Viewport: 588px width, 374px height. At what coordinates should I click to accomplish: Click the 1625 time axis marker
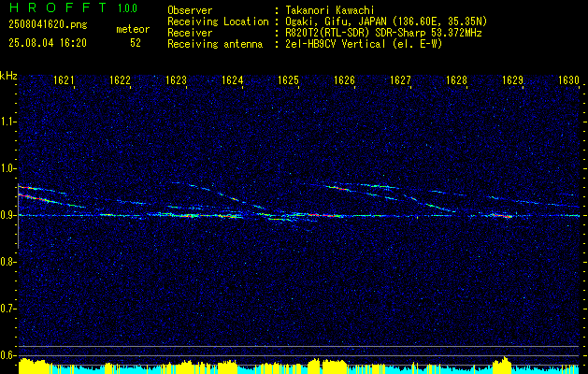pyautogui.click(x=288, y=80)
